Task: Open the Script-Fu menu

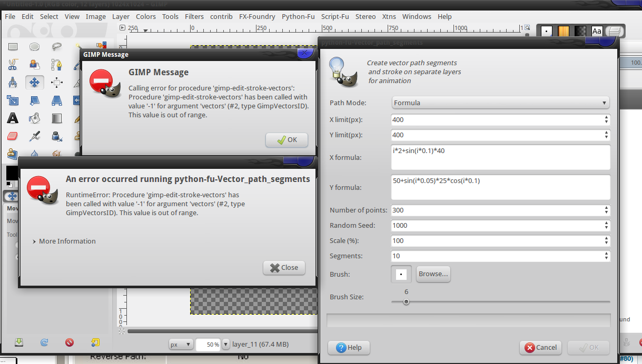Action: (x=335, y=16)
